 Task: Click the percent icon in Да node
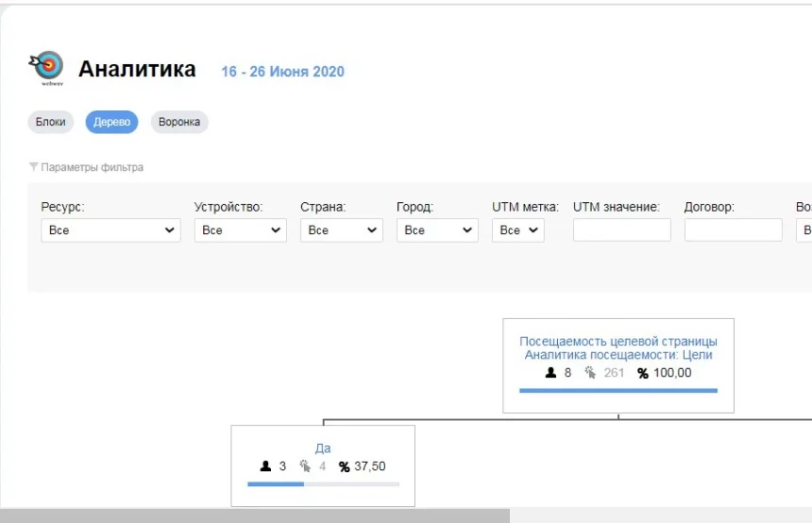(344, 466)
